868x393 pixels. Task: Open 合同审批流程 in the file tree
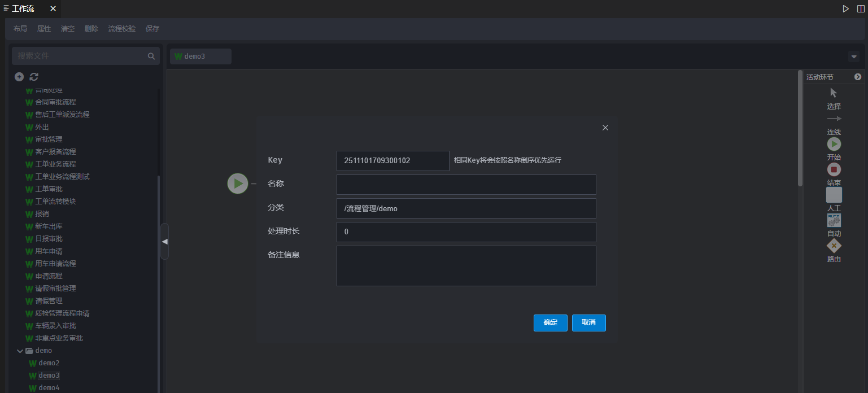[x=55, y=102]
